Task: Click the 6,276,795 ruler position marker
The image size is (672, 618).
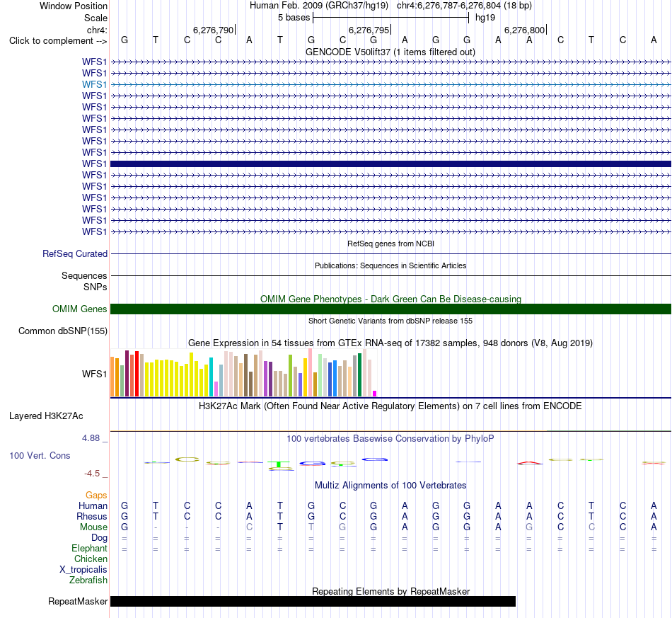Action: (x=369, y=30)
